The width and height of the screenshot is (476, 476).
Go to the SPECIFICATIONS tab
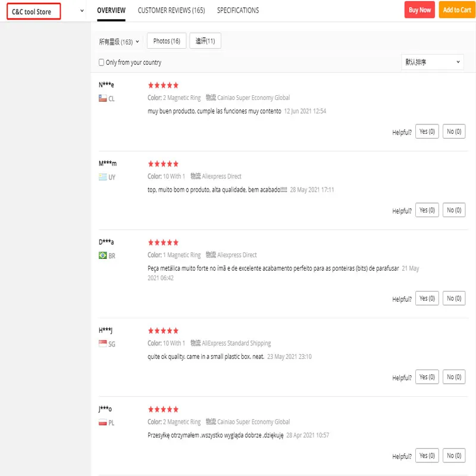pyautogui.click(x=237, y=10)
